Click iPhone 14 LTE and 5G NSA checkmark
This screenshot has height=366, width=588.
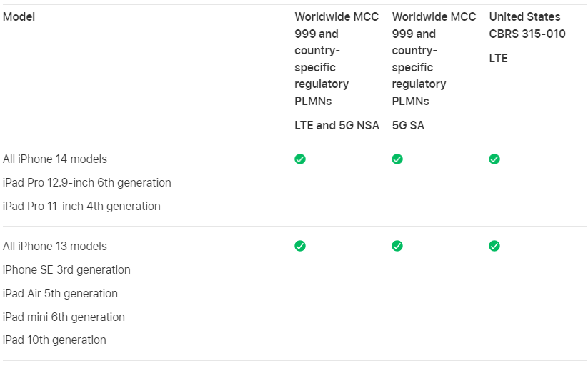coord(300,159)
